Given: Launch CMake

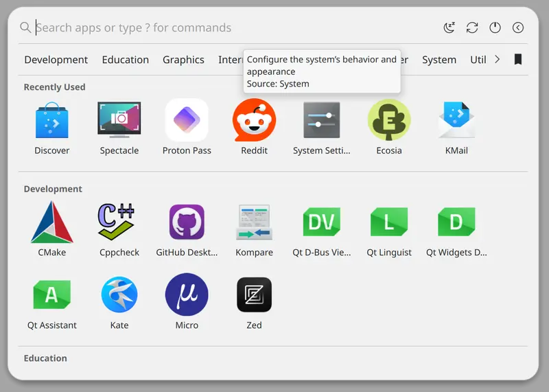Looking at the screenshot, I should 52,229.
